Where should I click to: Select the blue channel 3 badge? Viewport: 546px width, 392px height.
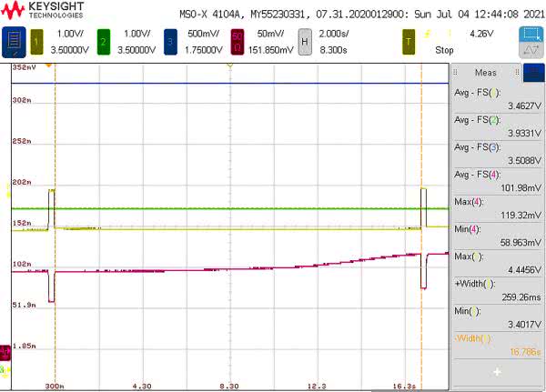tap(167, 39)
